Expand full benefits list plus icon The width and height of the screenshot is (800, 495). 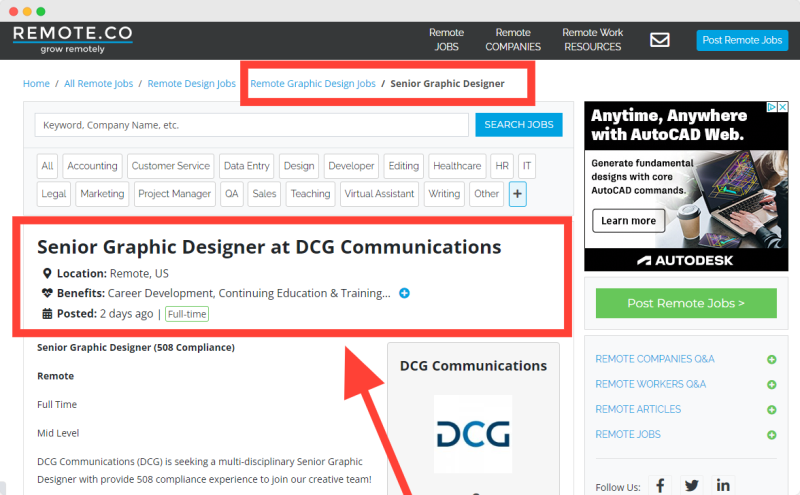point(404,293)
